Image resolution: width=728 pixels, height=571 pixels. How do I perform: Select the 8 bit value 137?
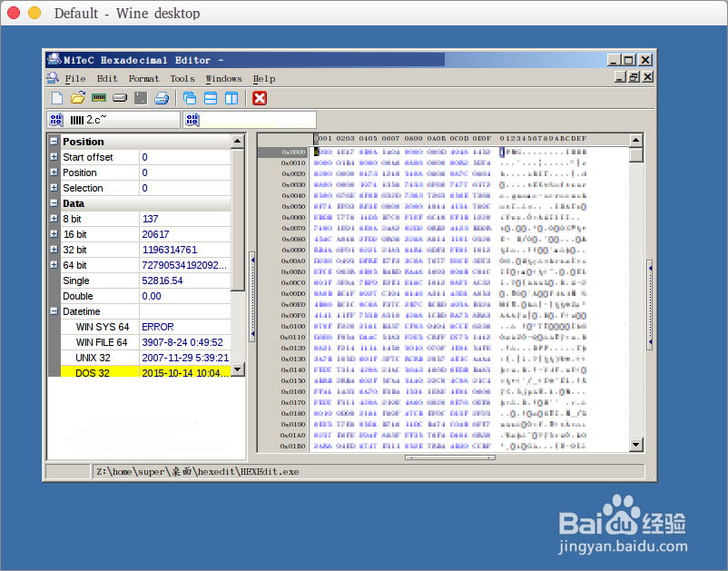pyautogui.click(x=150, y=219)
